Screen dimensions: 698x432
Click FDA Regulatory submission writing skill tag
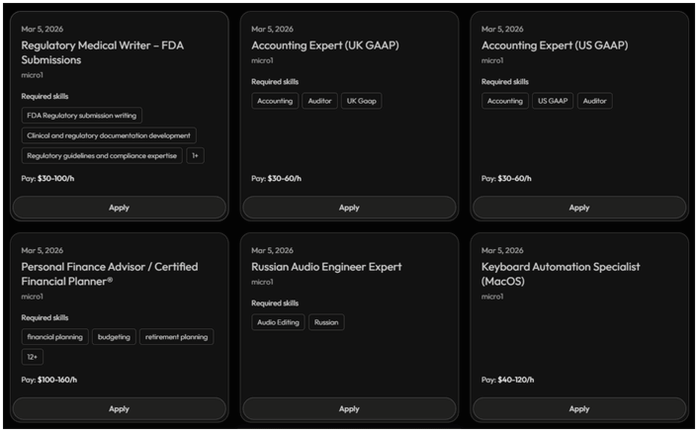pyautogui.click(x=82, y=115)
